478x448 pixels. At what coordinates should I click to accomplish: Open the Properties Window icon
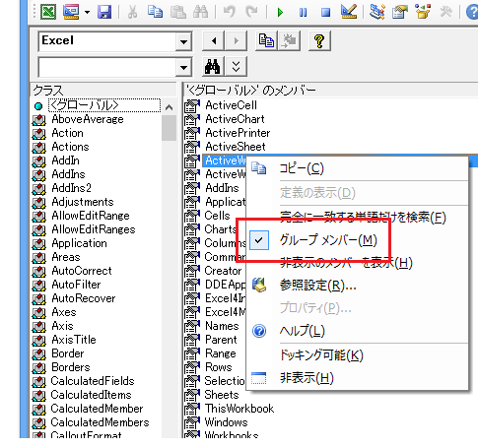[x=400, y=12]
